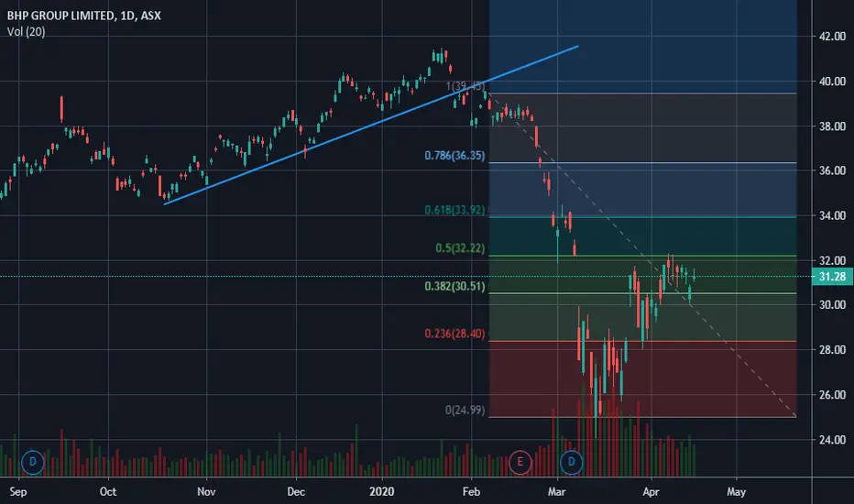Click the 24.00 price axis label
Screen dimensions: 854x504
832,440
